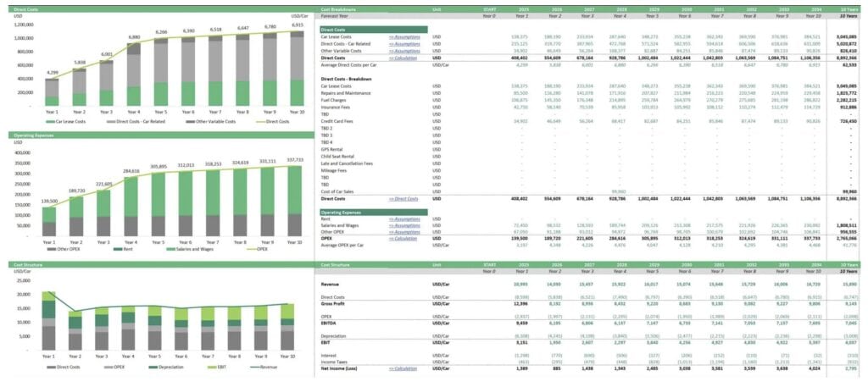Open Assumptions link in Salaries and Wages table row
This screenshot has width=868, height=387.
coord(404,225)
